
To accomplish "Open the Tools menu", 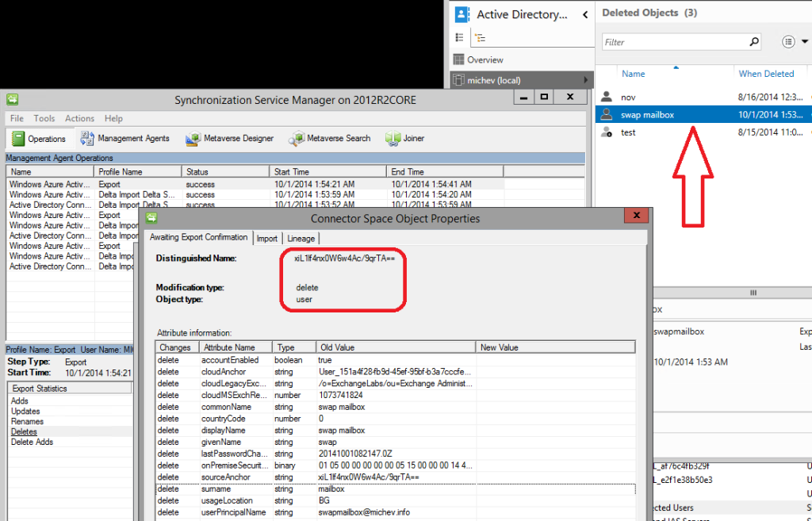I will coord(44,118).
